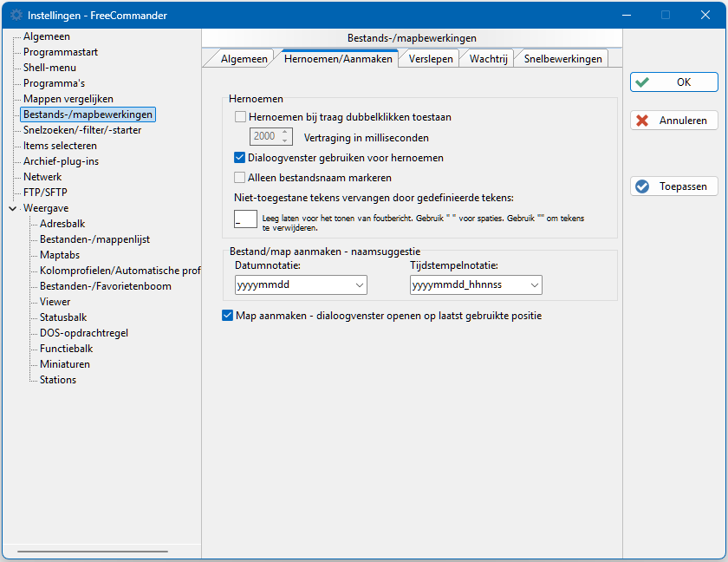The height and width of the screenshot is (562, 728).
Task: Switch to the Snelbewerkingen tab
Action: pos(562,59)
